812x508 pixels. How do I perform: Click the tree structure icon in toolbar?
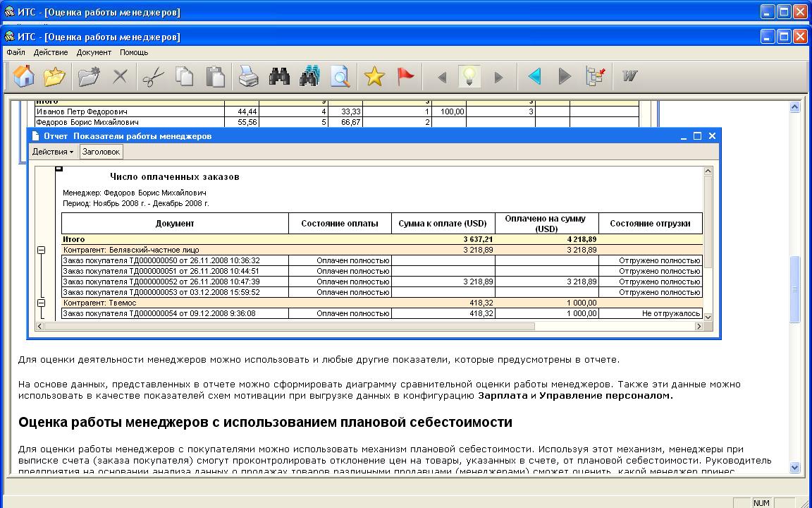[x=596, y=76]
